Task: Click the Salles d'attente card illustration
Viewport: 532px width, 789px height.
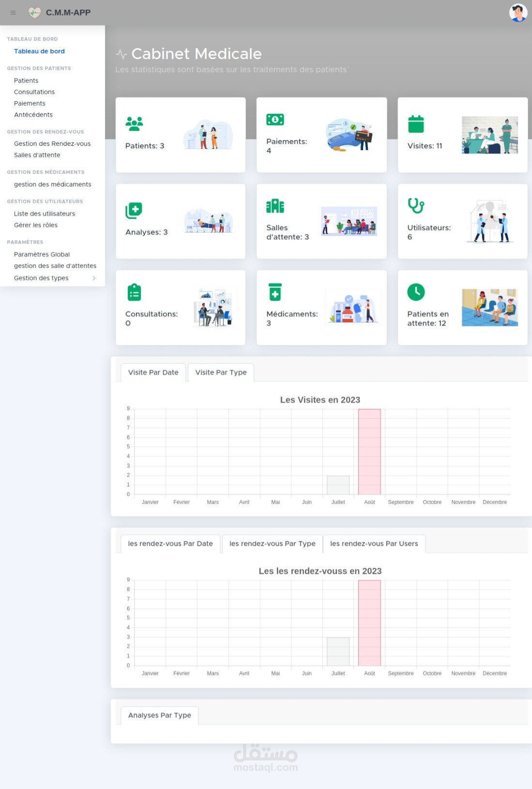Action: pos(349,221)
